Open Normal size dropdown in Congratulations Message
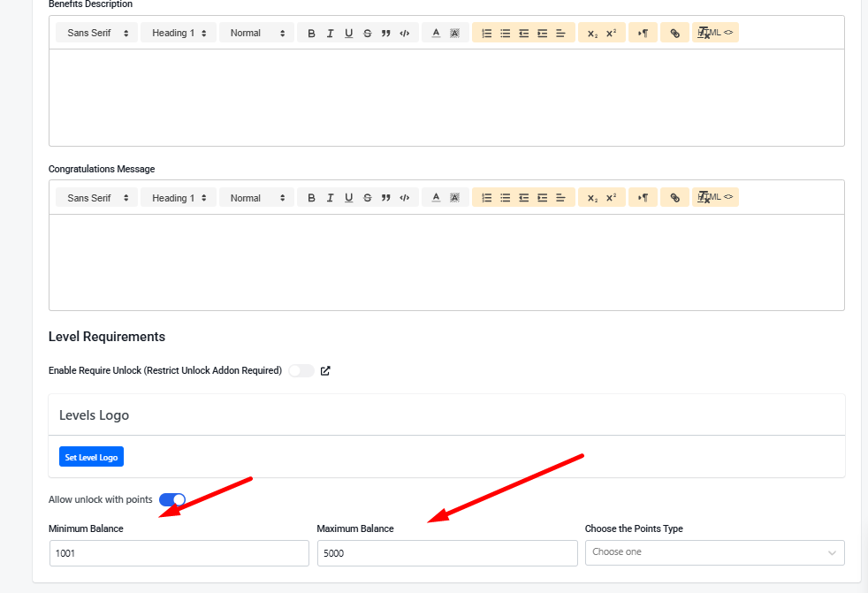This screenshot has height=593, width=868. coord(257,198)
